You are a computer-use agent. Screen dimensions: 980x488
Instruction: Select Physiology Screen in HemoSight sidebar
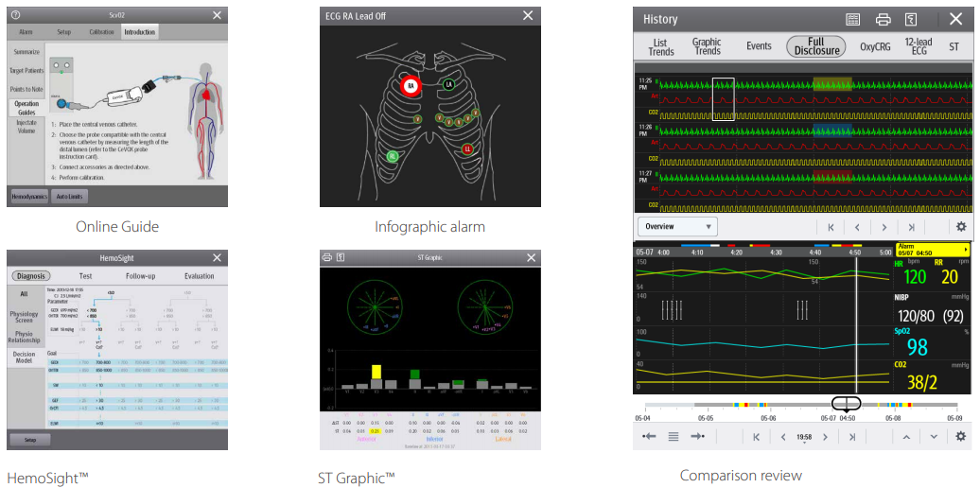(x=25, y=314)
